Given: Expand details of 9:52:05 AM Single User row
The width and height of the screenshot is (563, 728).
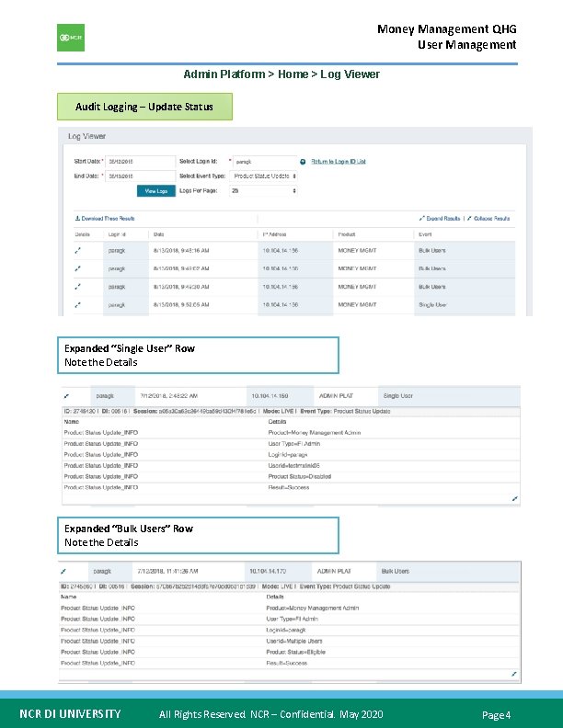Looking at the screenshot, I should pyautogui.click(x=77, y=305).
